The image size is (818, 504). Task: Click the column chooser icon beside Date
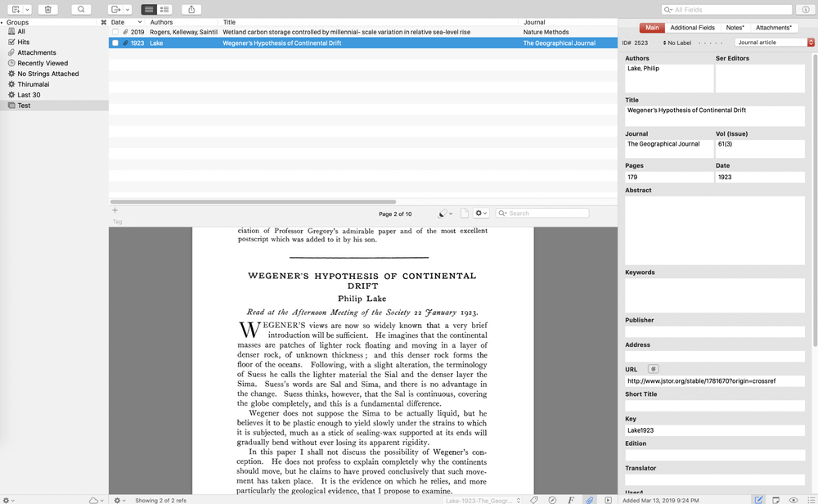pos(103,22)
